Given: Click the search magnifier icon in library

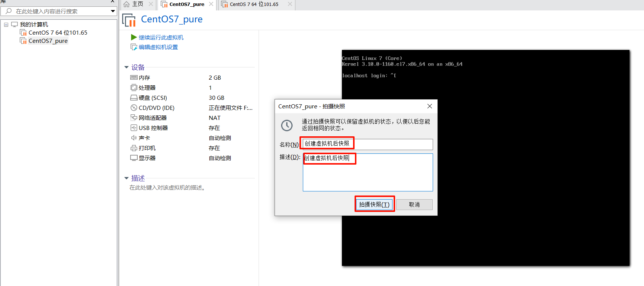Looking at the screenshot, I should point(9,11).
